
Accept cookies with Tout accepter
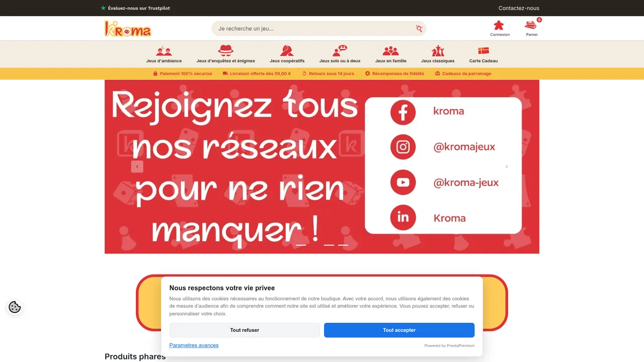click(399, 330)
